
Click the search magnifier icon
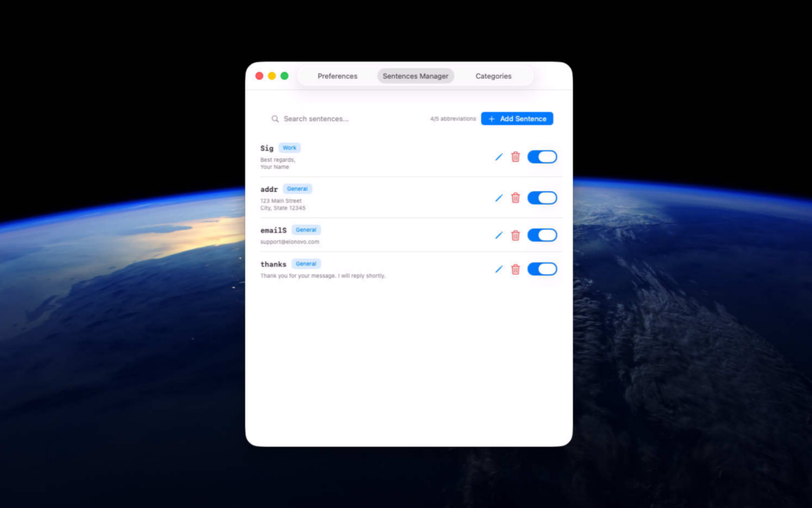(x=275, y=118)
